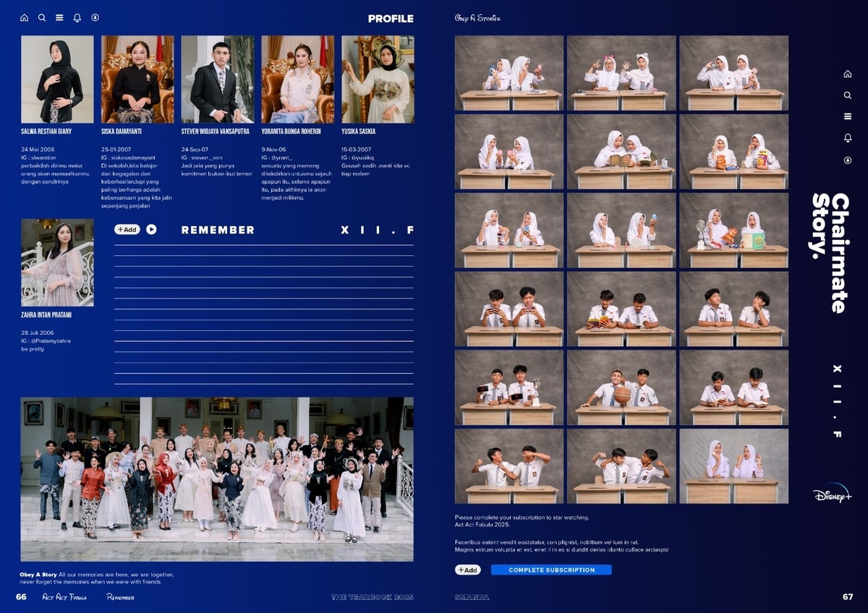The image size is (868, 613).
Task: Click the 'Act Act Fabula 2025.' line
Action: tap(482, 524)
